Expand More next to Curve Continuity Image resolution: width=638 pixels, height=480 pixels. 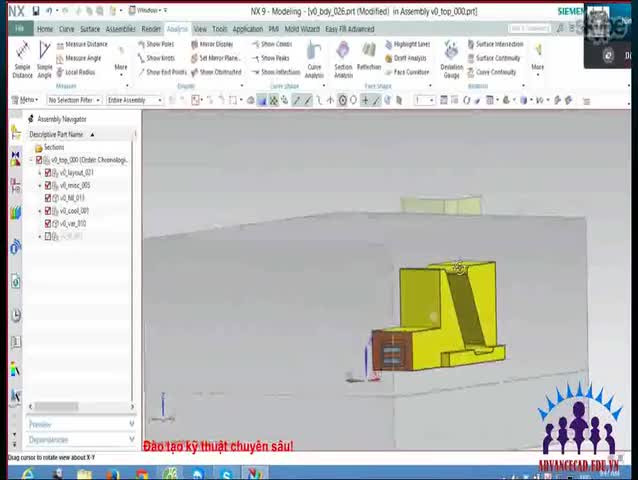click(x=537, y=60)
